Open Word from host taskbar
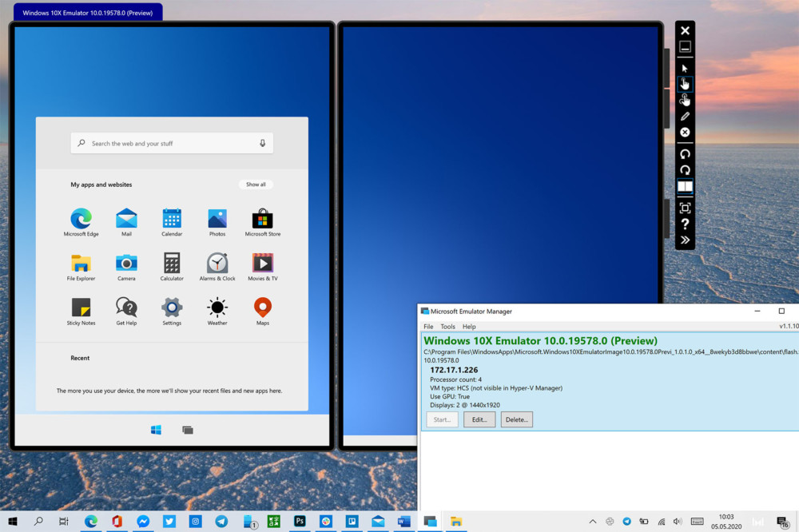Viewport: 799px width, 532px height. coord(404,522)
